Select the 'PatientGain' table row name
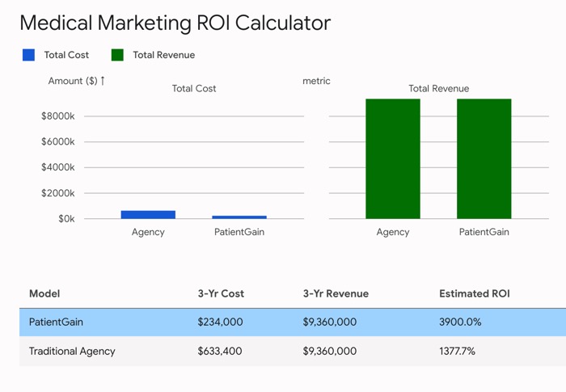Image resolution: width=566 pixels, height=392 pixels. tap(56, 322)
